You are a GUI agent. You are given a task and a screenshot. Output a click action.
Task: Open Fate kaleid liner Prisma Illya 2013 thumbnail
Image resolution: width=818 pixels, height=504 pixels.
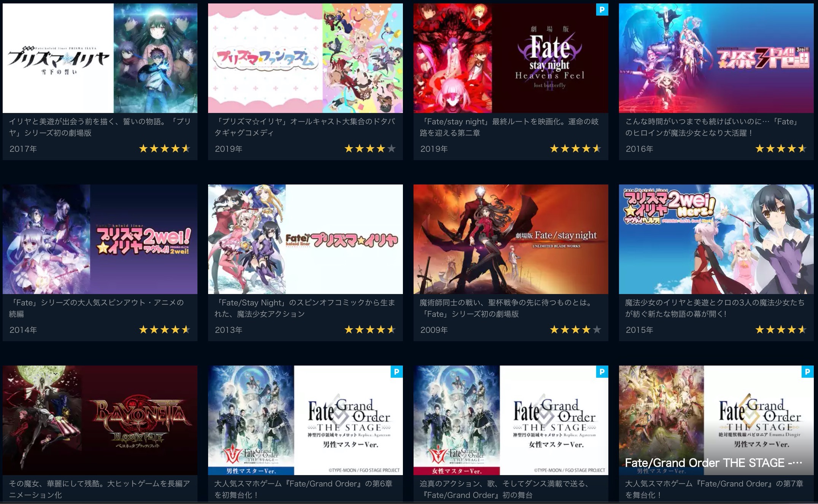click(x=306, y=239)
